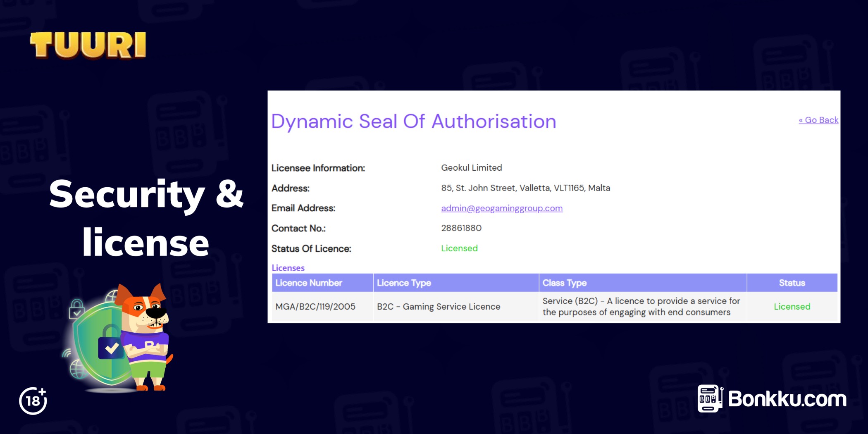868x434 pixels.
Task: Click the Status column header
Action: [x=792, y=283]
